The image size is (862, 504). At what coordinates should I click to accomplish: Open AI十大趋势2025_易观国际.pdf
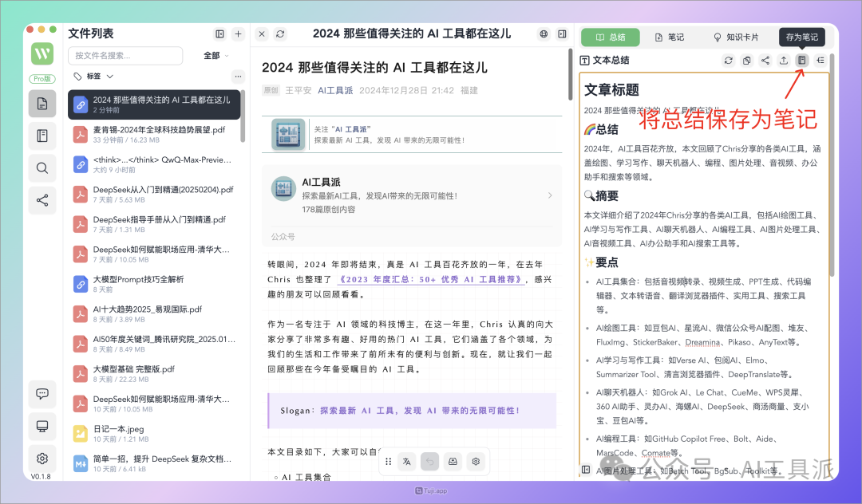(x=154, y=314)
